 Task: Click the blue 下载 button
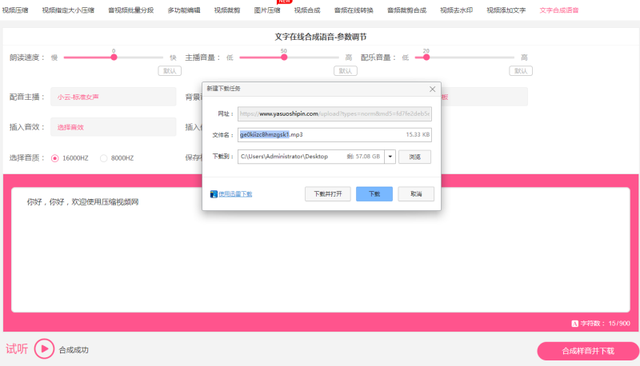coord(374,194)
